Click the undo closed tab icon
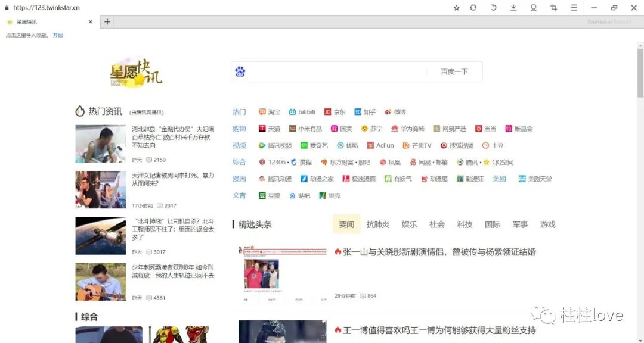 click(494, 8)
